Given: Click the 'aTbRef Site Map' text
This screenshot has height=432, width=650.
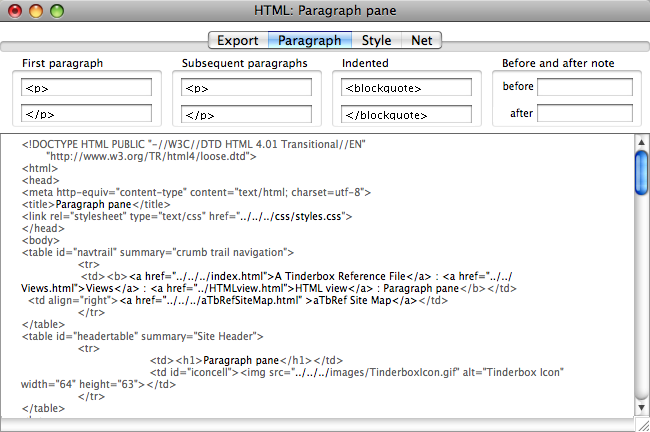Looking at the screenshot, I should point(352,300).
